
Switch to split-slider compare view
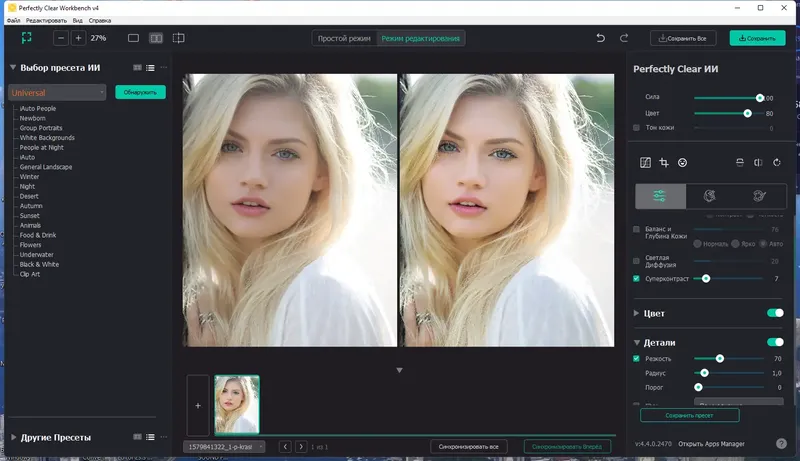(x=179, y=38)
